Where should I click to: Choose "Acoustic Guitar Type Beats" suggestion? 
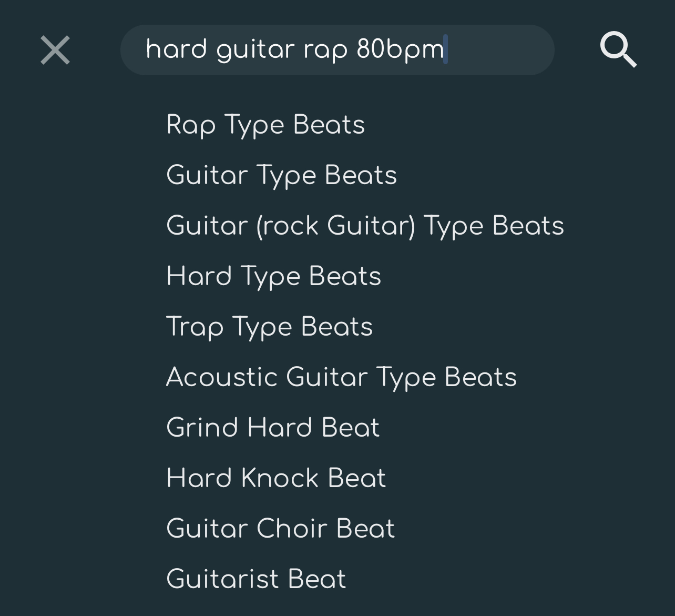(341, 377)
